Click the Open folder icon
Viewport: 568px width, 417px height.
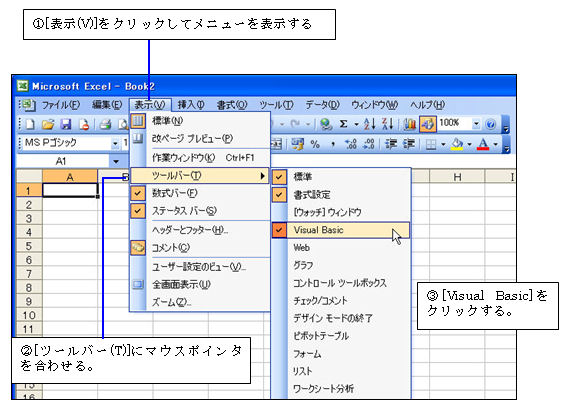tap(48, 125)
